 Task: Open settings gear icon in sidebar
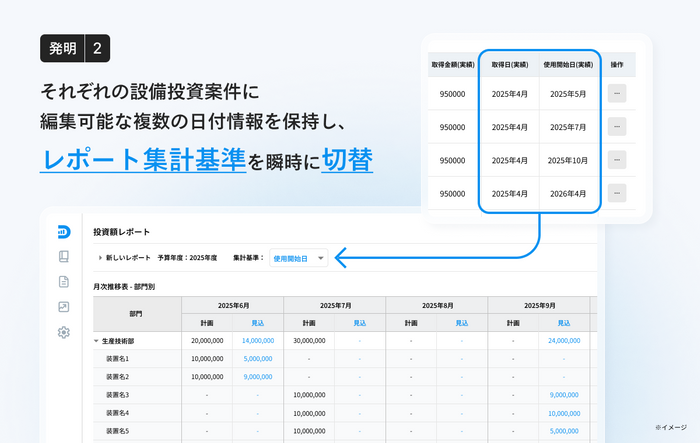click(x=63, y=332)
